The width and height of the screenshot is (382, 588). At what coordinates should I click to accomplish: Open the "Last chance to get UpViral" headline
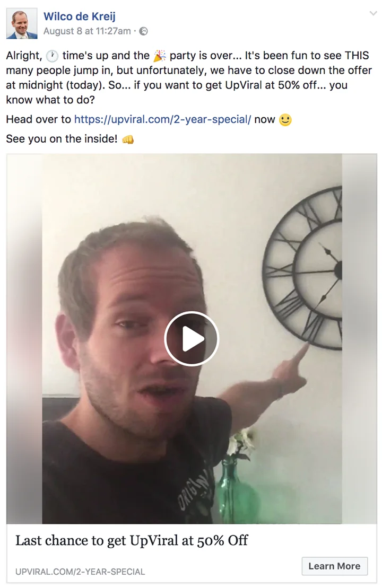[x=132, y=540]
